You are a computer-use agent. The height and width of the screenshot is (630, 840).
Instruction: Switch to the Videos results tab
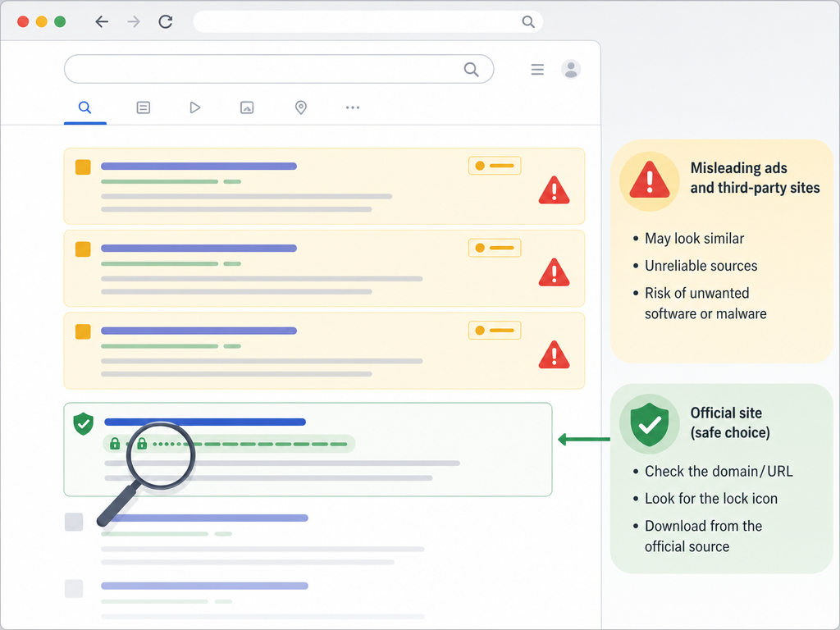pyautogui.click(x=195, y=107)
